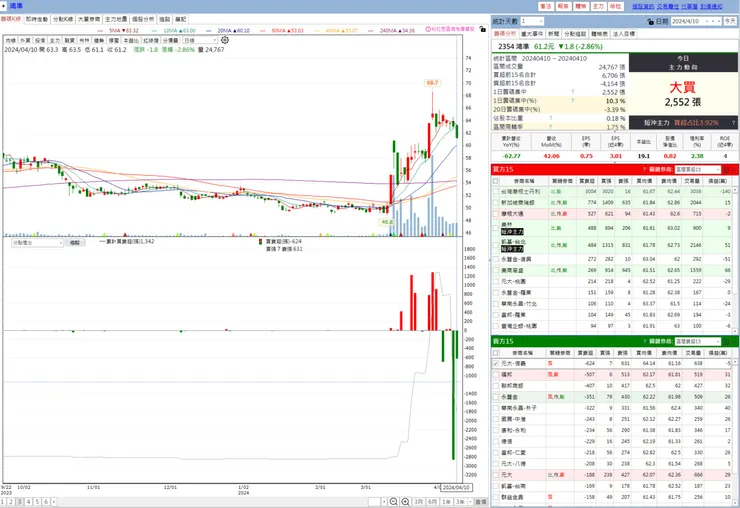The height and width of the screenshot is (508, 740).
Task: Open chart settings gear icon
Action: pos(225,40)
